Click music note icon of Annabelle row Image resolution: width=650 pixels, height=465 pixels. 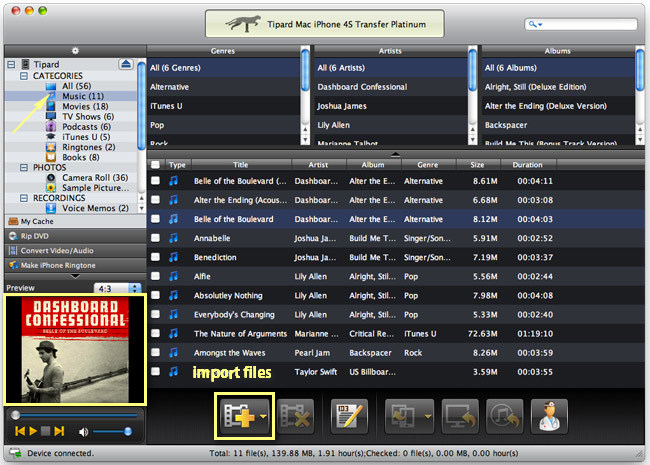click(173, 238)
